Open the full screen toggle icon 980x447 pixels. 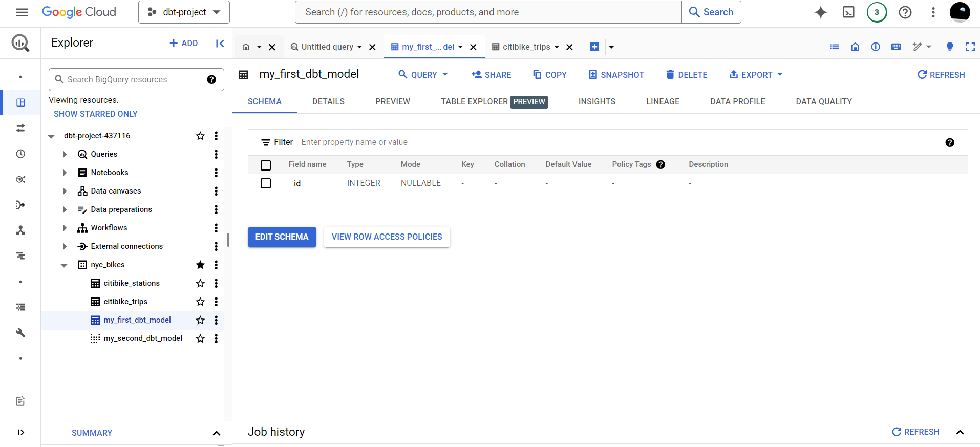(x=970, y=47)
